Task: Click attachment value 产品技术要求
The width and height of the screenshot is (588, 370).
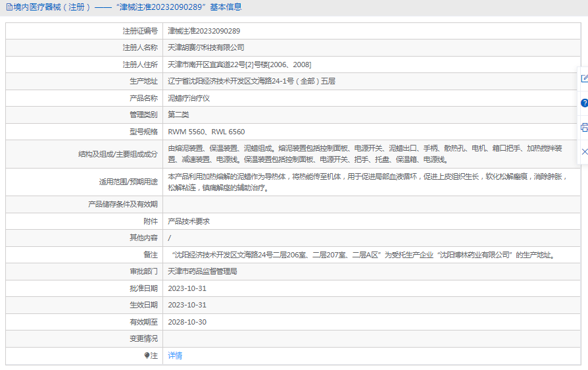Action: (189, 221)
